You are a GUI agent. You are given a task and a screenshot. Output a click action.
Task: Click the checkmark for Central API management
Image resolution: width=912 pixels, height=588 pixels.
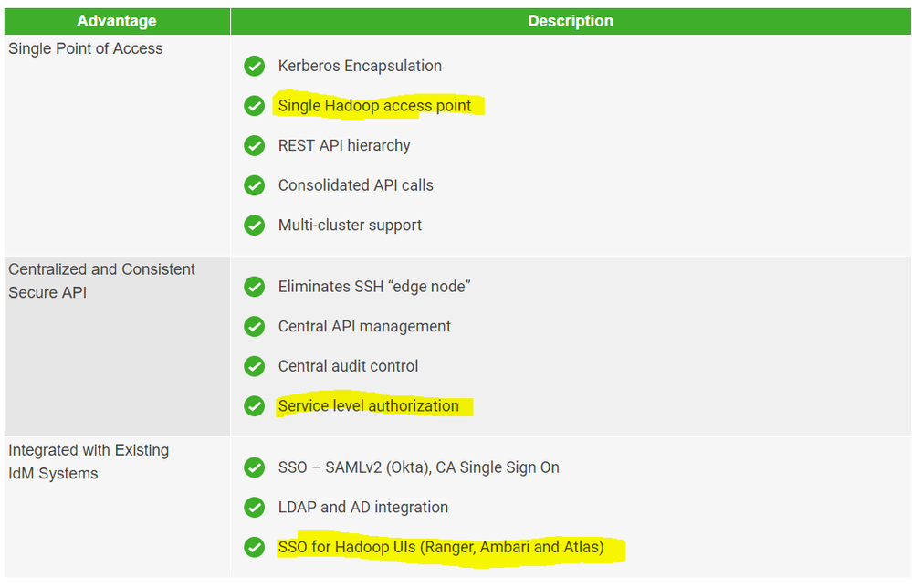click(x=255, y=326)
